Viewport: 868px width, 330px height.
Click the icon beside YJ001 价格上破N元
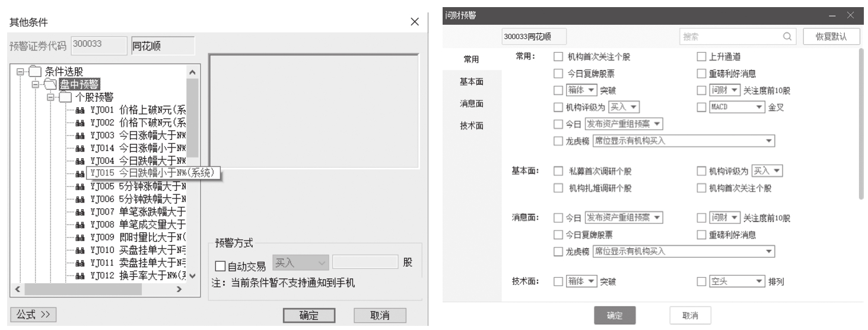pyautogui.click(x=80, y=110)
